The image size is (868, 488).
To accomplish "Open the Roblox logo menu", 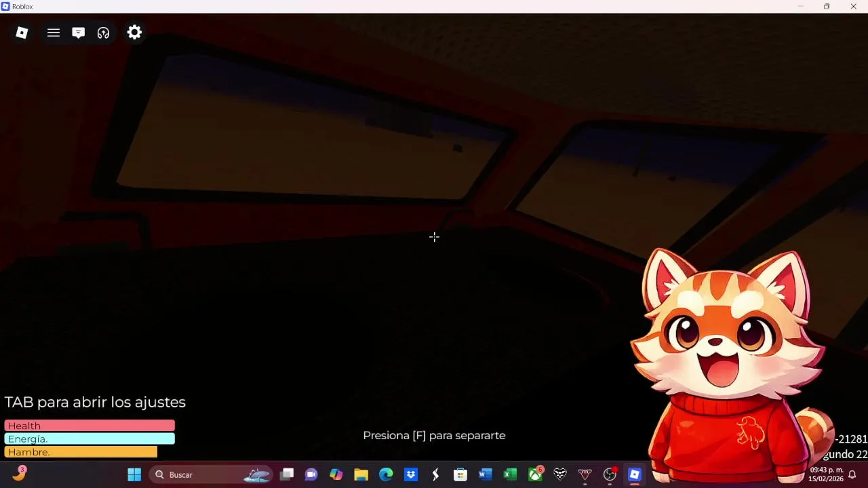I will [22, 33].
